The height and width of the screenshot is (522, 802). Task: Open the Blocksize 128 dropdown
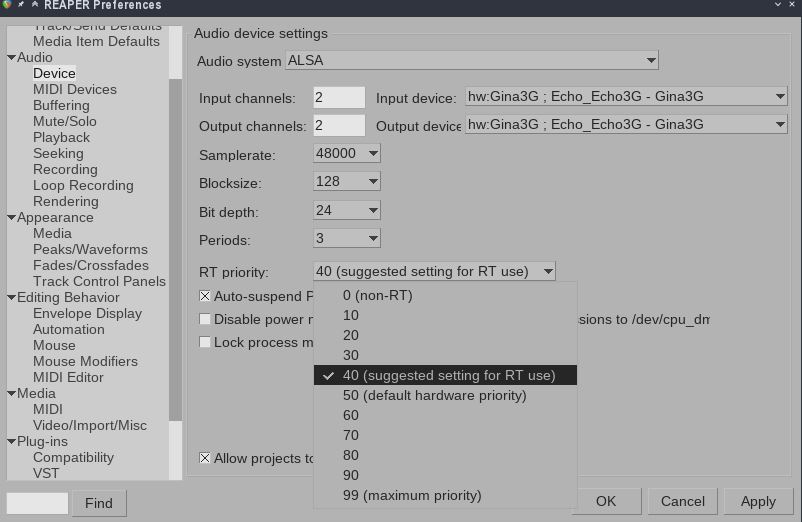pos(347,181)
